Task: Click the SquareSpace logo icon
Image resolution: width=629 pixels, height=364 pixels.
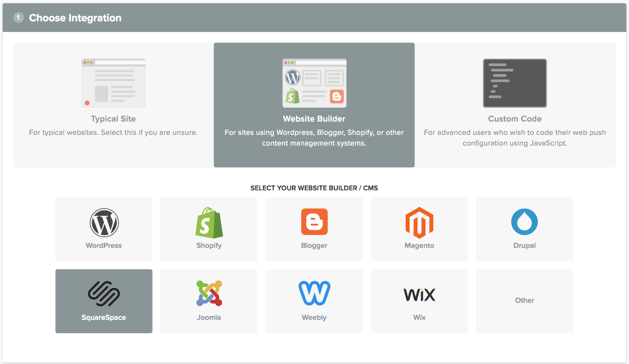Action: coord(104,294)
